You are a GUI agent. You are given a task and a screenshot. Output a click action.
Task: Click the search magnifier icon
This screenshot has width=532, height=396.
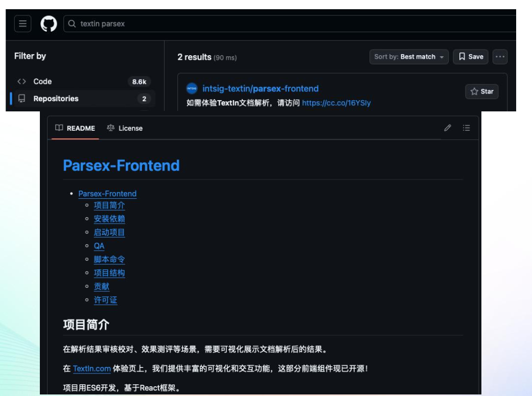pos(72,24)
